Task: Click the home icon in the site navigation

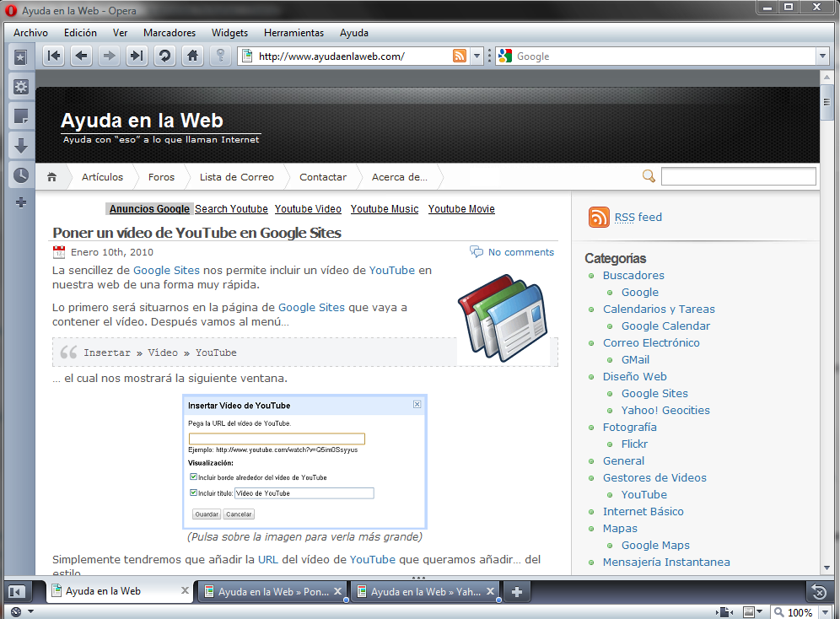Action: tap(52, 177)
